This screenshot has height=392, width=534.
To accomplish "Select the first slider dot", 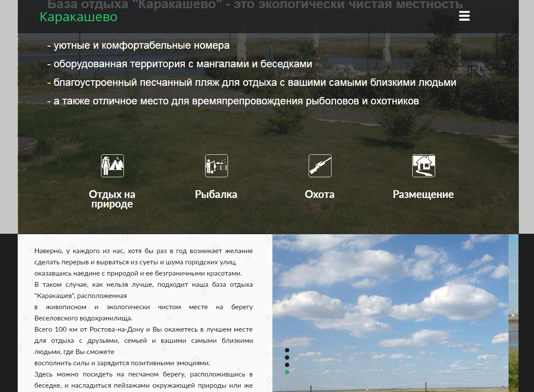I will coord(287,350).
